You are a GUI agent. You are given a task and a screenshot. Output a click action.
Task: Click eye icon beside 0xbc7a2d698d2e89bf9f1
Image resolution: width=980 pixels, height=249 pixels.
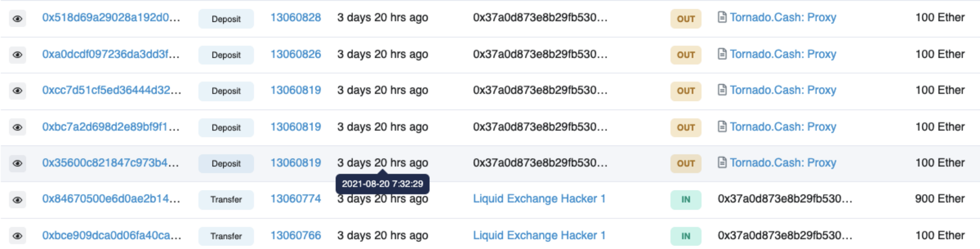(17, 127)
